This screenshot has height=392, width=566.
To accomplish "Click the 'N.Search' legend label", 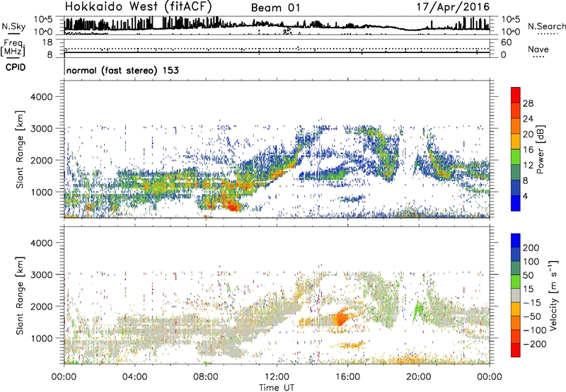I will 546,26.
